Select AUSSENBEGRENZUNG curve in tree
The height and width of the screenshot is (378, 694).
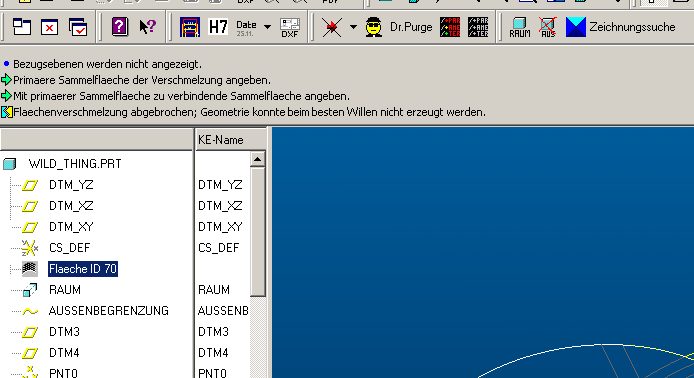tap(108, 311)
